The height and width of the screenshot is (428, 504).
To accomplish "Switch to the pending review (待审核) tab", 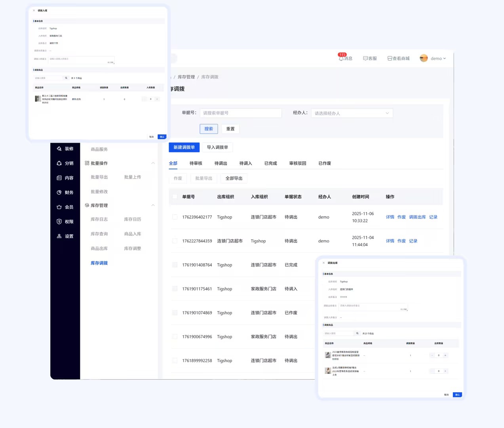I will click(196, 163).
